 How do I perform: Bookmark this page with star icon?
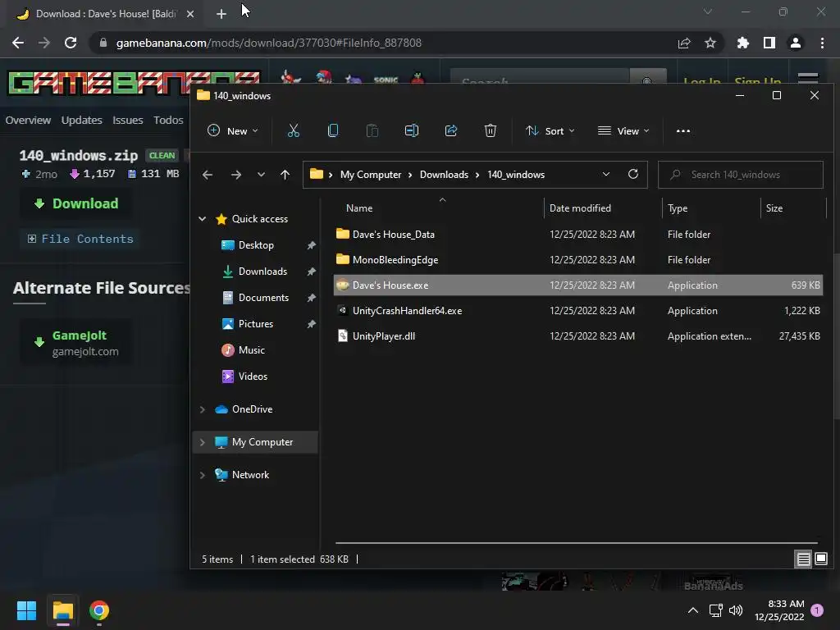710,43
